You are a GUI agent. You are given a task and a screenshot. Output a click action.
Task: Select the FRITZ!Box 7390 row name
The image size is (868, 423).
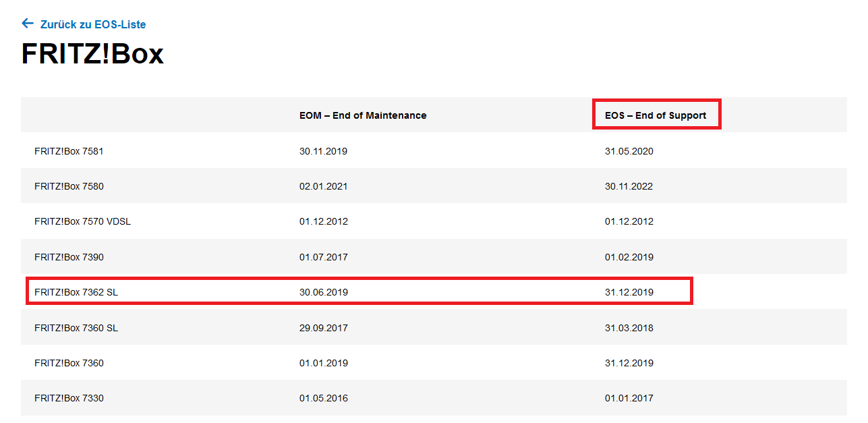[69, 257]
